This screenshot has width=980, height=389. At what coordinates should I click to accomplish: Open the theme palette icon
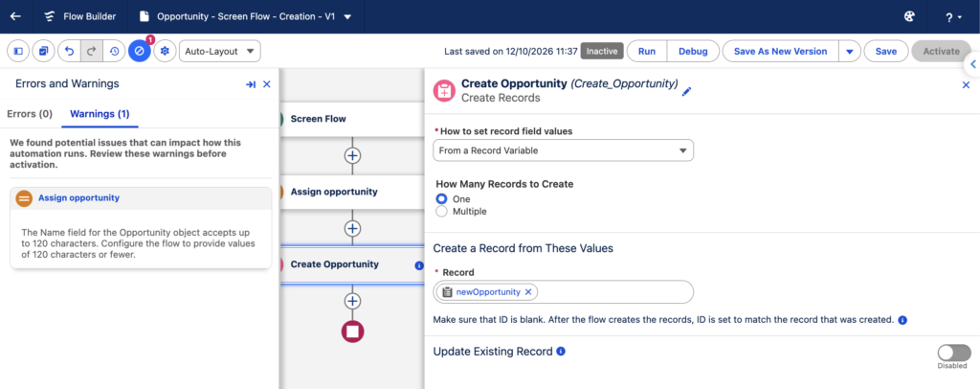909,17
